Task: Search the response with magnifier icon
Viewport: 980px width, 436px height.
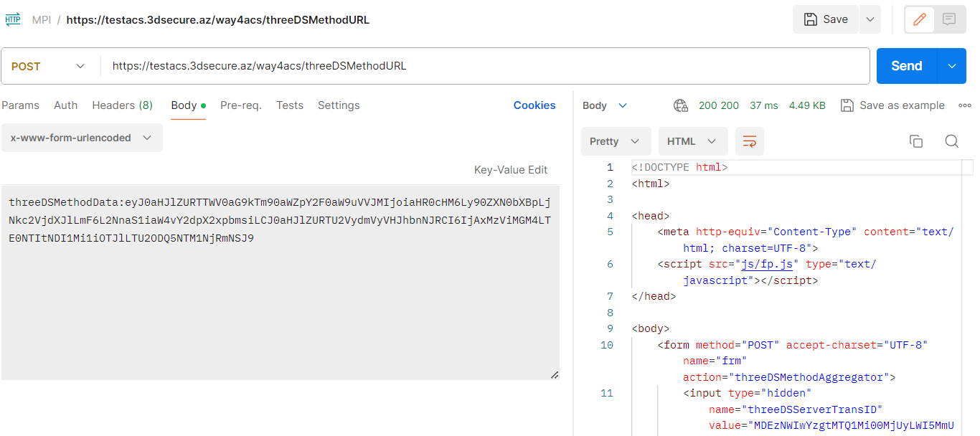Action: coord(952,141)
